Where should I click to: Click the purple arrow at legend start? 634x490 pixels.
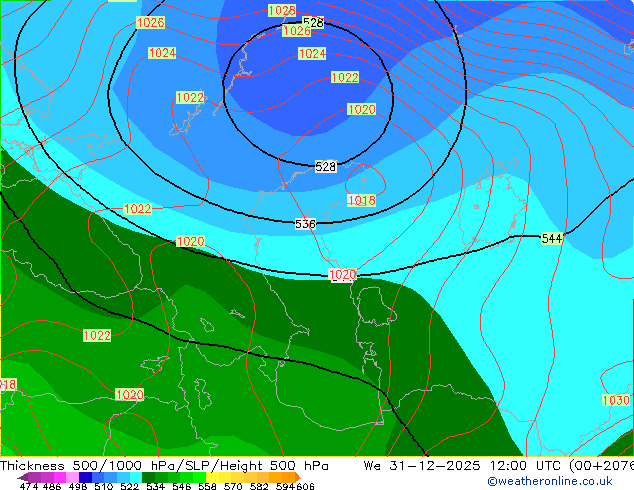22,478
